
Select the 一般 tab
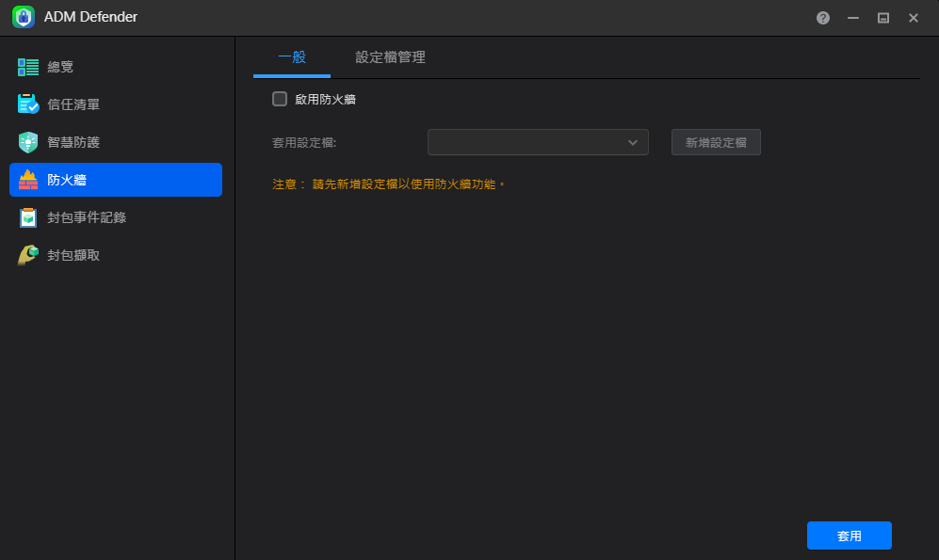(292, 57)
